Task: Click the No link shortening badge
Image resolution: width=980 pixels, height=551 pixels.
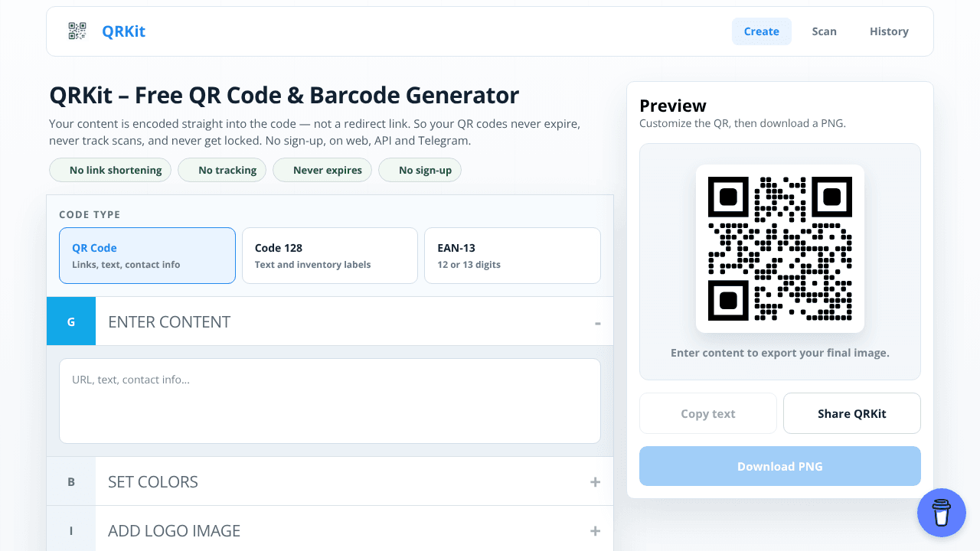Action: point(110,170)
